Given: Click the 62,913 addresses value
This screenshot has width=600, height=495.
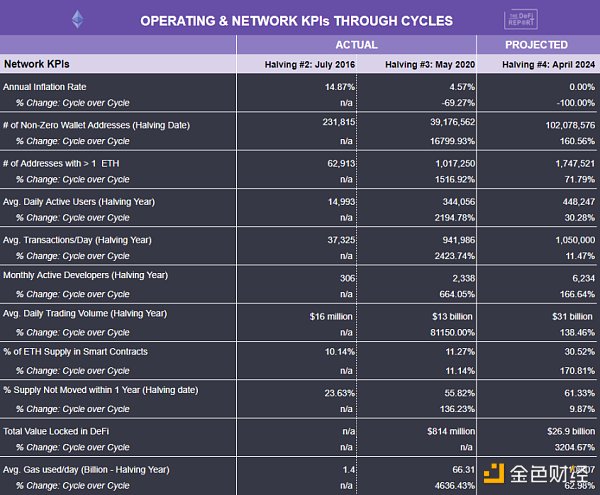Looking at the screenshot, I should (341, 163).
